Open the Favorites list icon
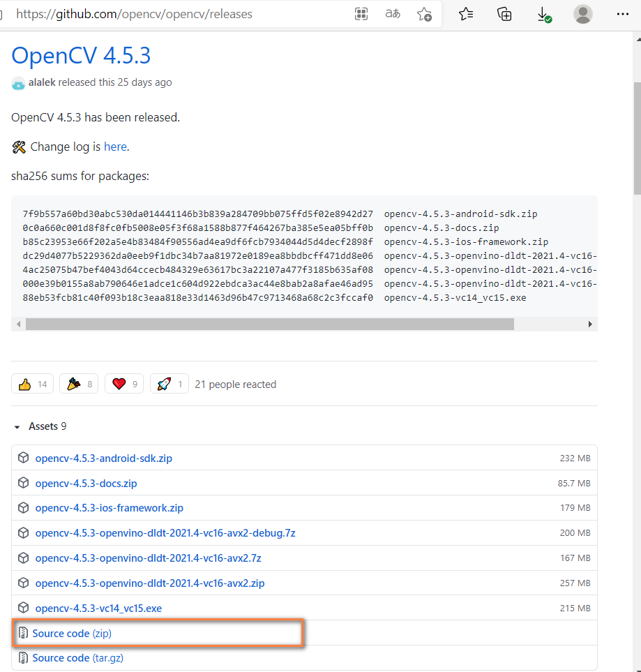 click(466, 14)
